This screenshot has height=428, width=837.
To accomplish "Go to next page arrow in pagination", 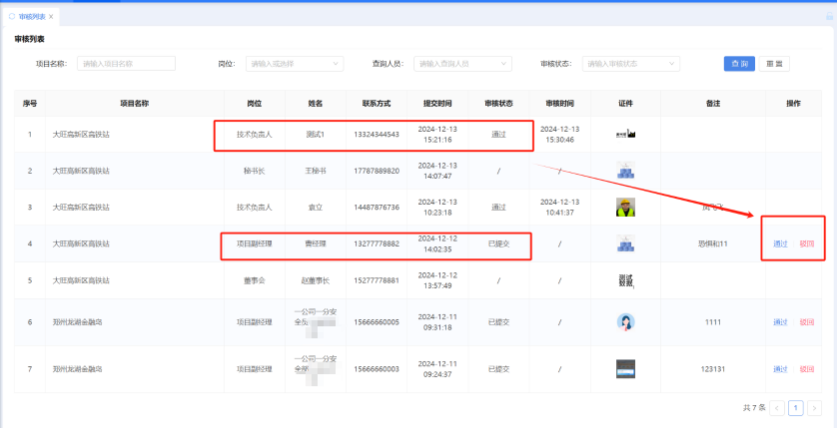I will (x=814, y=408).
